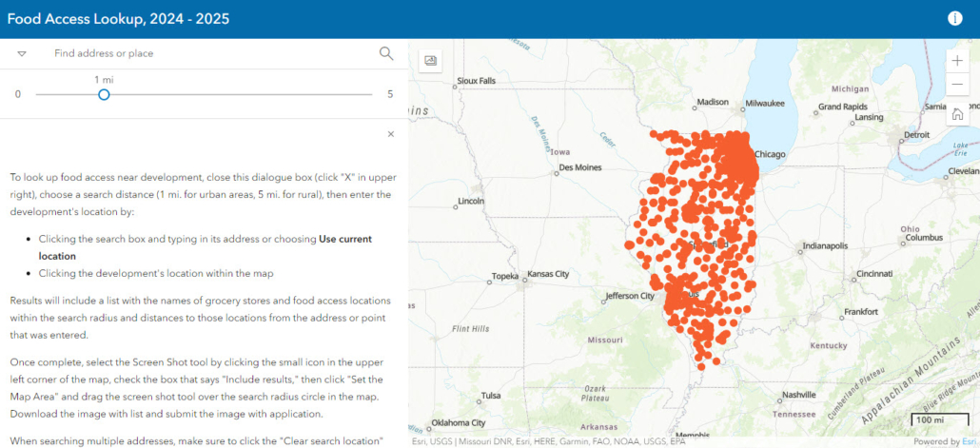This screenshot has height=448, width=980.
Task: Reset map with the home button
Action: point(957,114)
